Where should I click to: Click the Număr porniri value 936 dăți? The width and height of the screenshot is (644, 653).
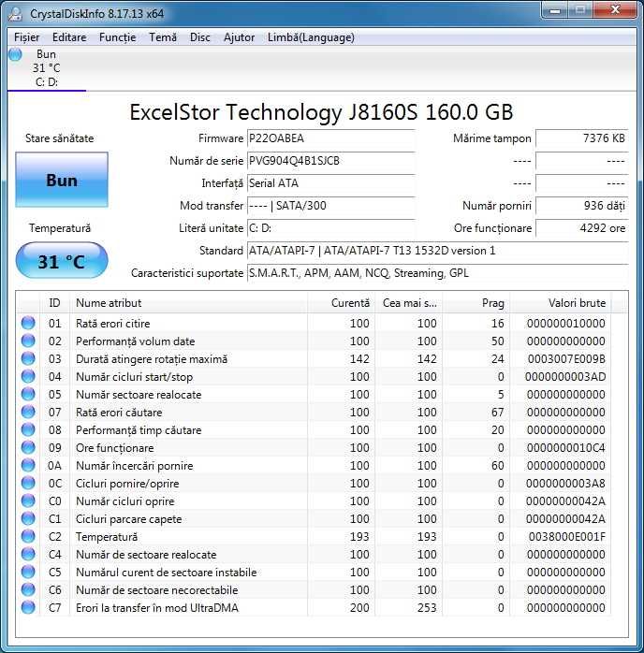[x=581, y=206]
